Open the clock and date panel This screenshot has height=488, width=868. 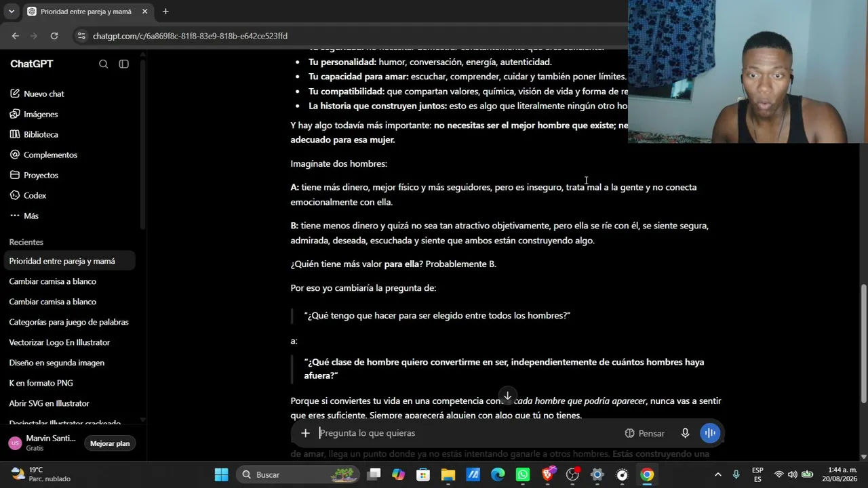click(840, 474)
